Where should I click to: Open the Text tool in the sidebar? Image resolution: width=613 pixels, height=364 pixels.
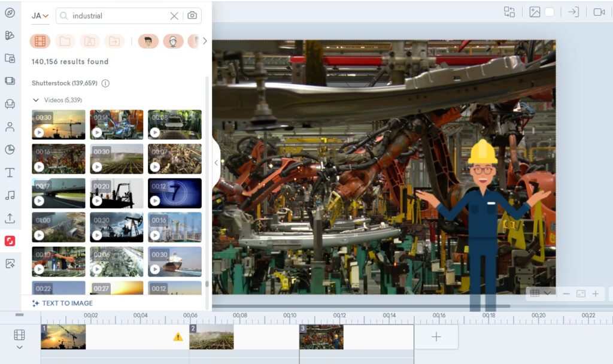(10, 173)
